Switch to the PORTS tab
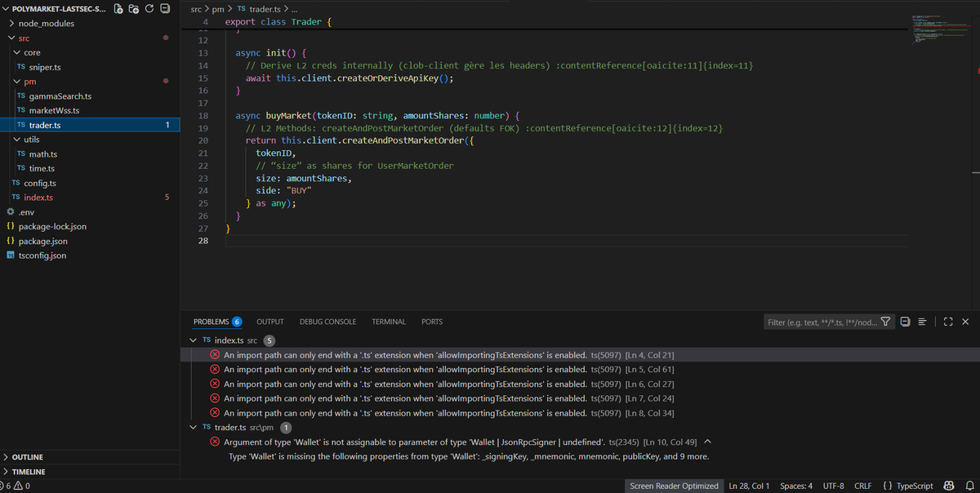The height and width of the screenshot is (493, 980). pyautogui.click(x=432, y=322)
